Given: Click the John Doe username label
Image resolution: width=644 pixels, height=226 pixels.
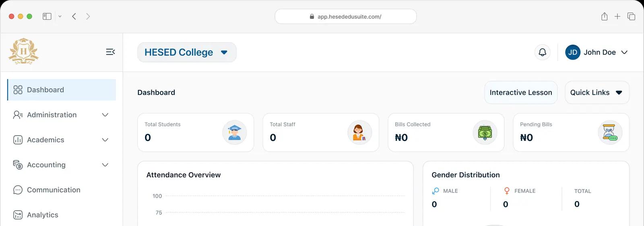Looking at the screenshot, I should (x=600, y=52).
